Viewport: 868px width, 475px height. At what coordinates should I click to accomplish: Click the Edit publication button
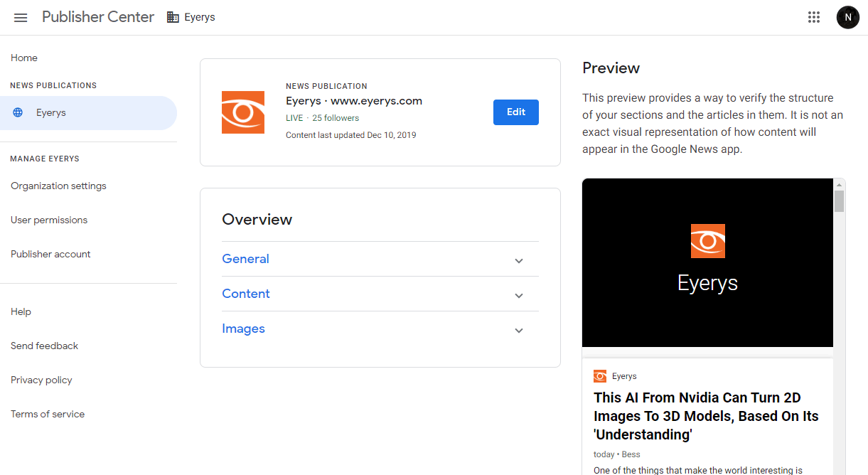[516, 112]
